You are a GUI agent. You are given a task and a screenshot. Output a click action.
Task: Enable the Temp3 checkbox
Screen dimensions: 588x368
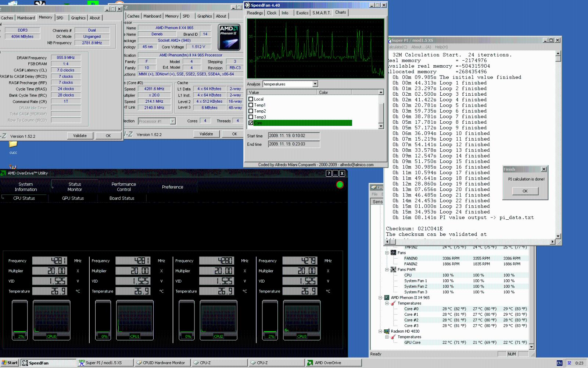[251, 117]
